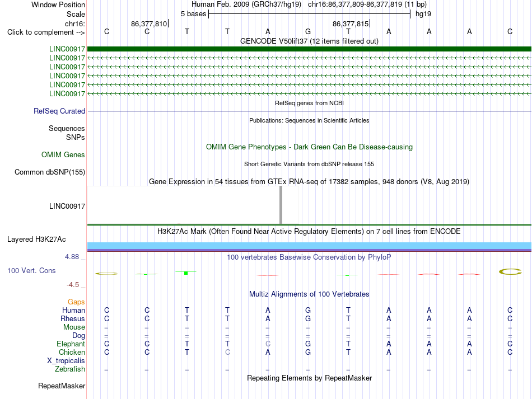Open the GTEx Gene Expression in 54 tissues title
Screen dimensions: 532x399
pos(309,181)
